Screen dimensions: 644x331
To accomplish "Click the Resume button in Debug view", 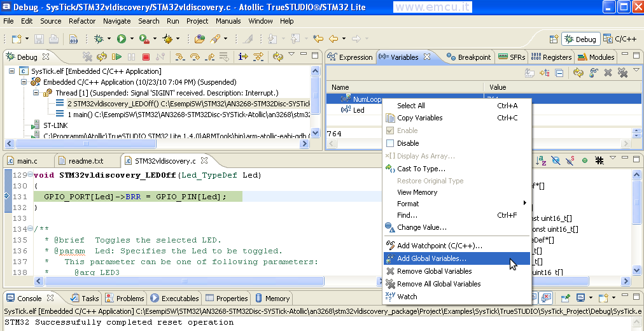I will (x=116, y=57).
